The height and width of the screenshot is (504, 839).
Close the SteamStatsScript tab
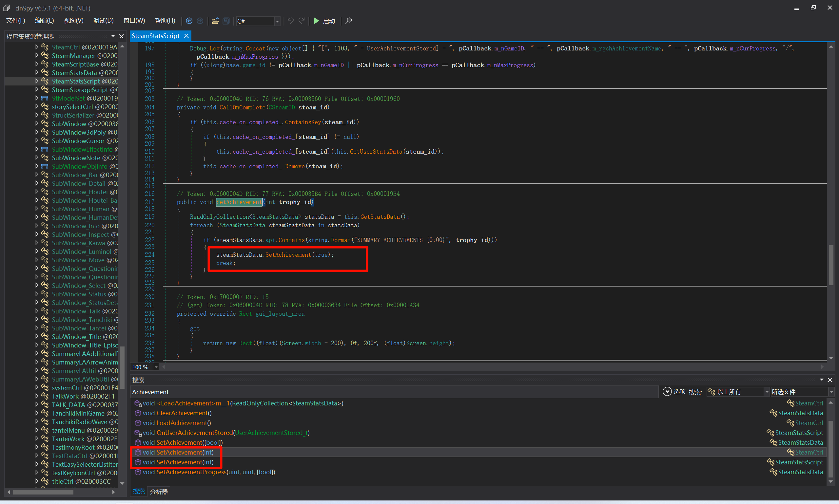point(186,36)
